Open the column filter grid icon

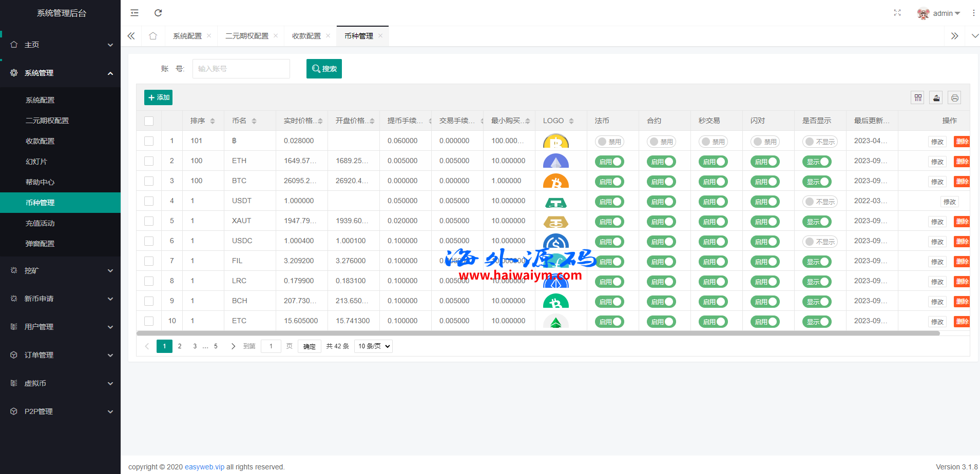tap(918, 97)
